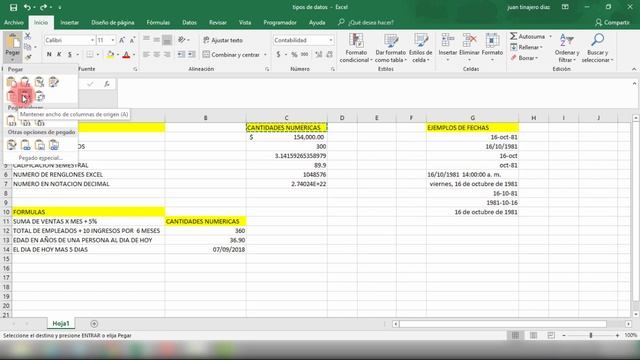Open Dar formato como tabla

(x=391, y=48)
